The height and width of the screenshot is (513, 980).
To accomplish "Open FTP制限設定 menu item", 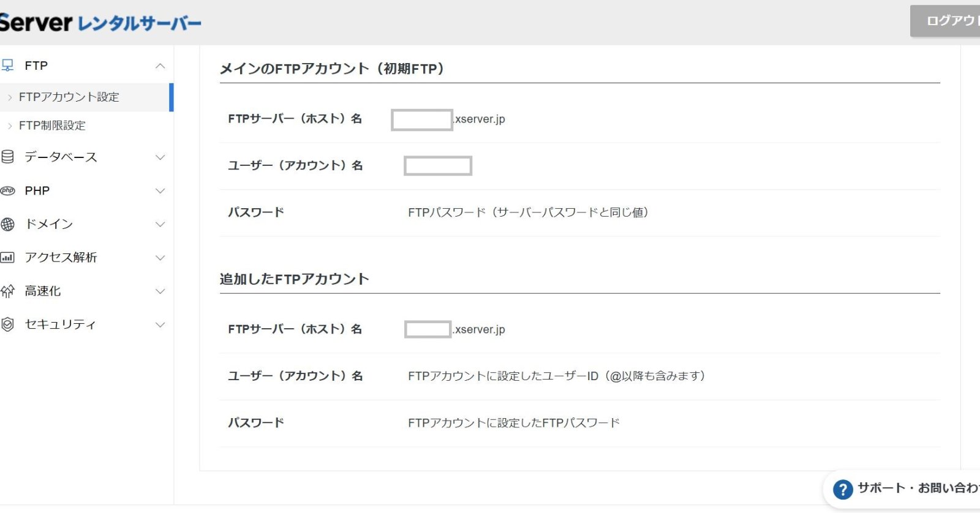I will (x=52, y=125).
